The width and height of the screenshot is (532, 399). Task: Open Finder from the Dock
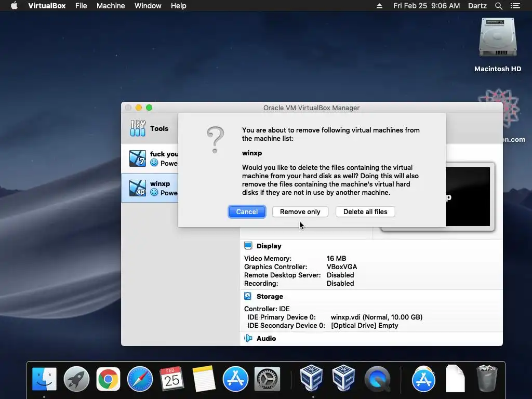(44, 379)
